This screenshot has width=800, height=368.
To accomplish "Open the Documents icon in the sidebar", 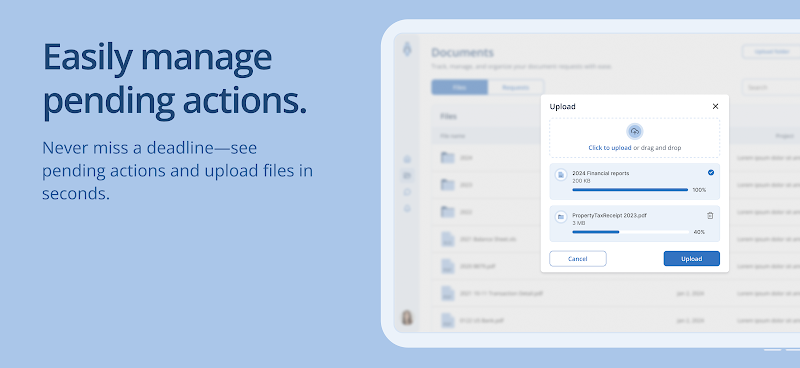I will point(407,175).
